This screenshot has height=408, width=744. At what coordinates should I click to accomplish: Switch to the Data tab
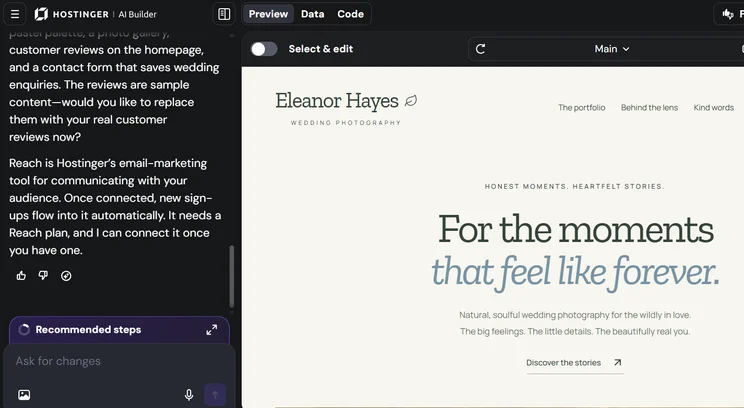[x=312, y=14]
